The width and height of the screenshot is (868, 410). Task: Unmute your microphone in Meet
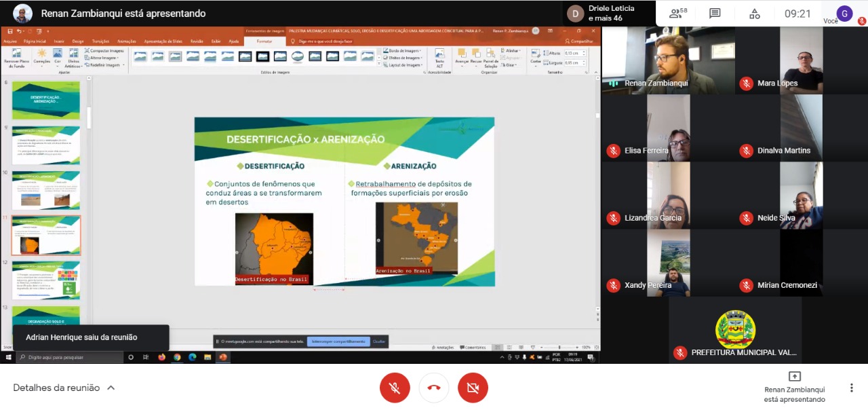(395, 388)
